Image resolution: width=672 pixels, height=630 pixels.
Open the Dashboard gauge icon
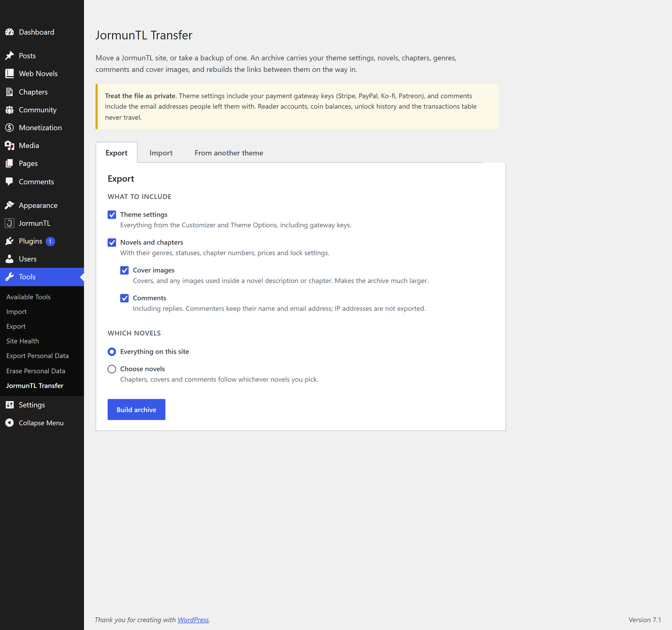click(x=9, y=32)
